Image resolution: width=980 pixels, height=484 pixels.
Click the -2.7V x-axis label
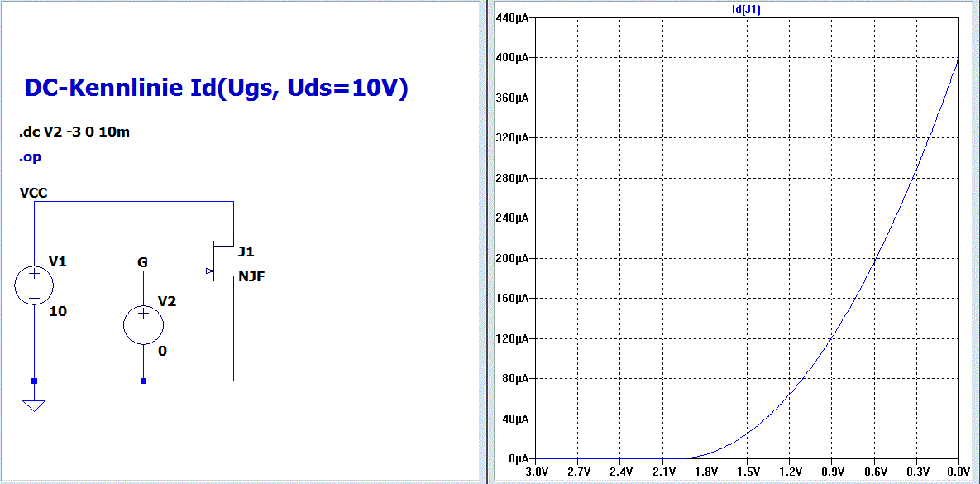click(x=577, y=470)
